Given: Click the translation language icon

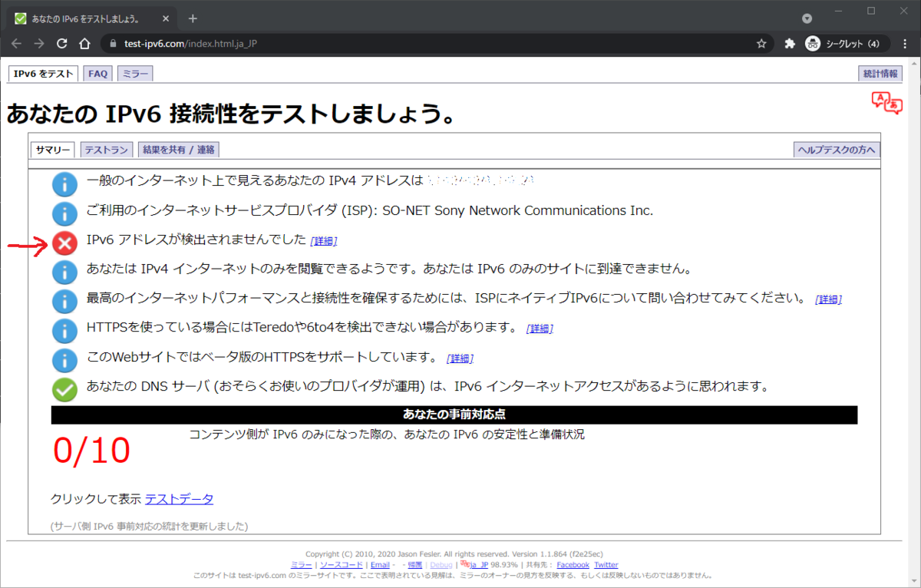Looking at the screenshot, I should point(886,104).
